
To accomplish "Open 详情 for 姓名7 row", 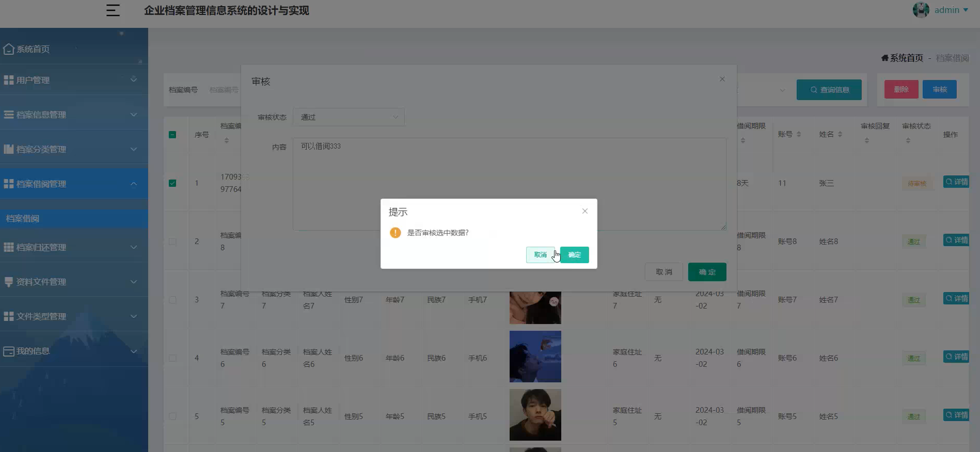I will [x=956, y=298].
